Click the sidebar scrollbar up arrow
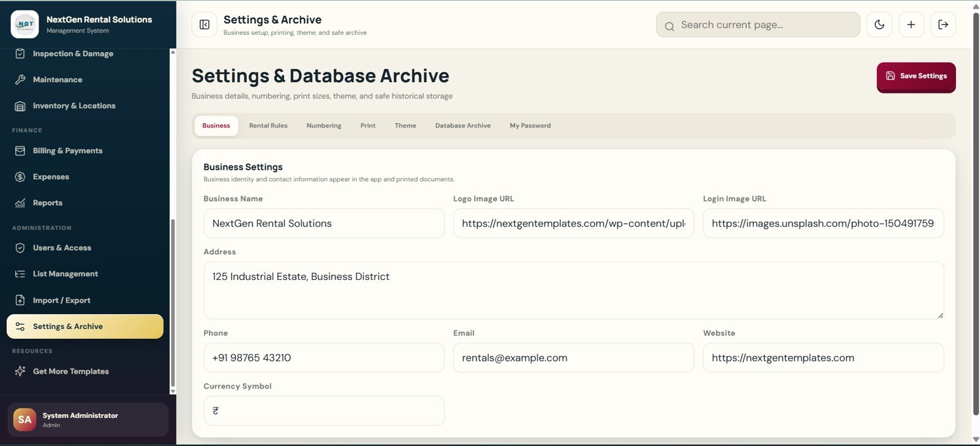 [173, 52]
